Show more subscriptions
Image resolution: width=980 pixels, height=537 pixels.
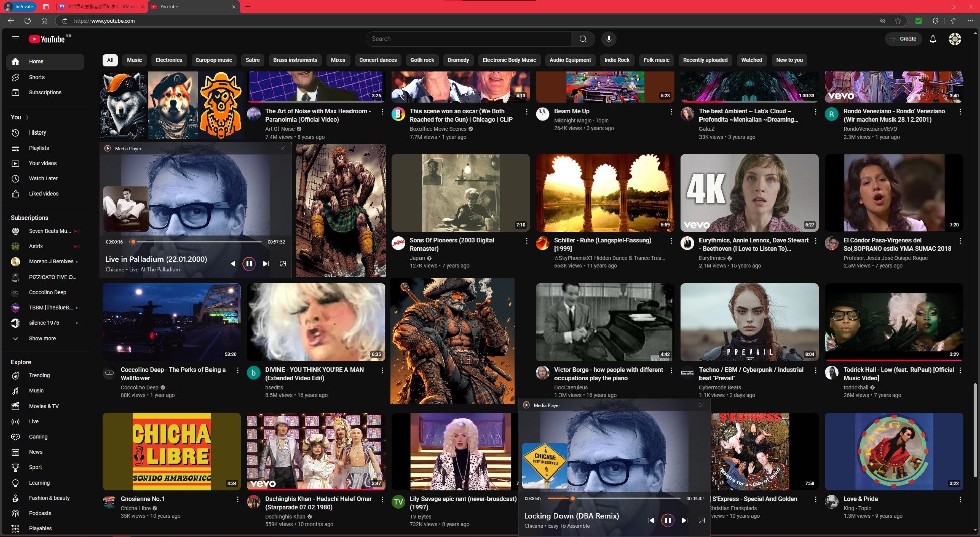click(x=45, y=338)
